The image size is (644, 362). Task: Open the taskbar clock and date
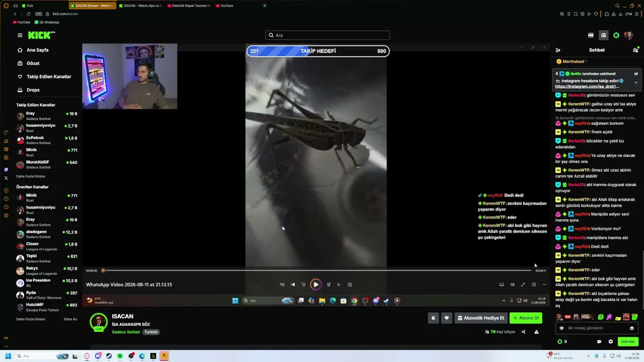coord(631,356)
